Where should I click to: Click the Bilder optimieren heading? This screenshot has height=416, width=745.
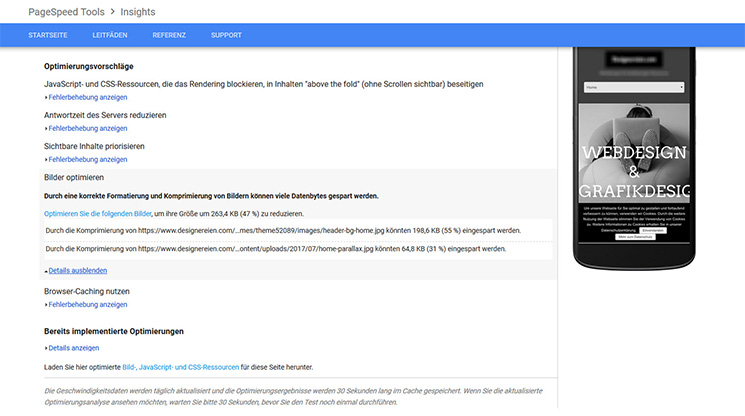click(x=74, y=177)
